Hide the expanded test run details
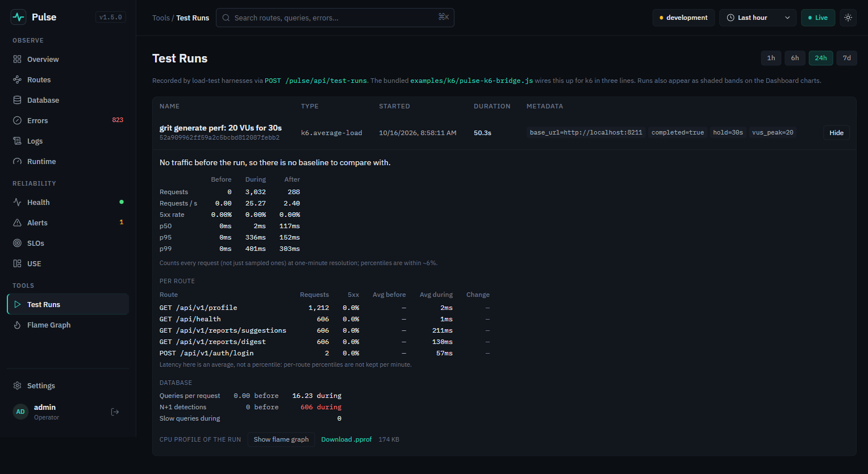868x474 pixels. (x=836, y=132)
